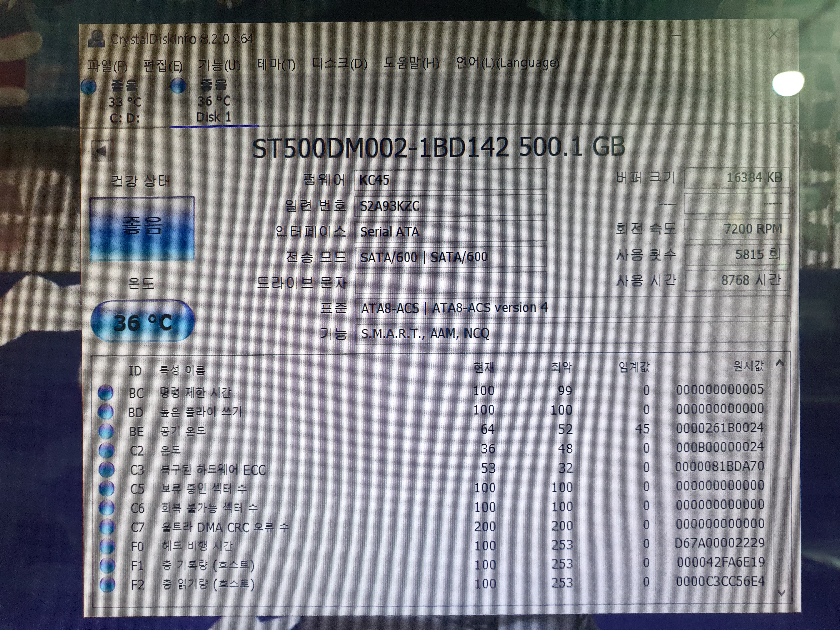Click status orb of the BC attribute row
The height and width of the screenshot is (630, 840).
tap(106, 393)
